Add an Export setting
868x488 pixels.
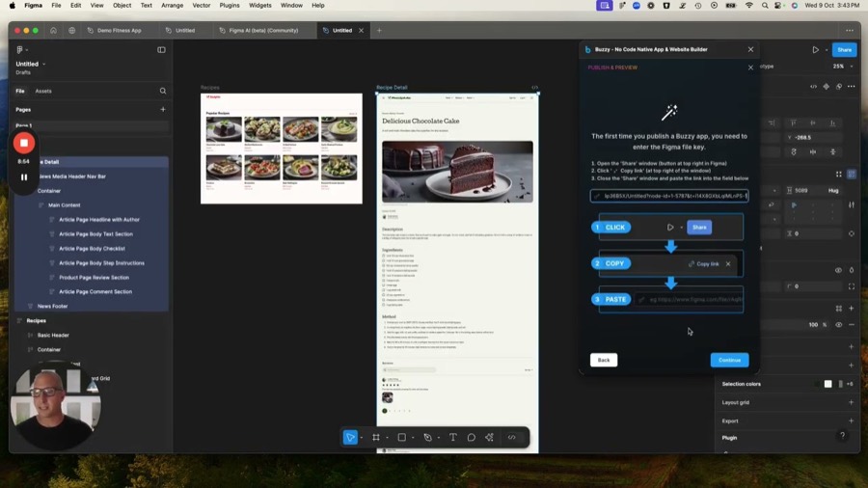[851, 421]
